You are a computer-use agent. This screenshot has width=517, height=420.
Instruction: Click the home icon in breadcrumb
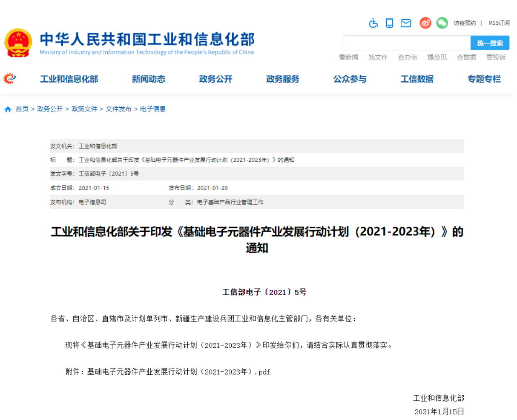tap(8, 109)
